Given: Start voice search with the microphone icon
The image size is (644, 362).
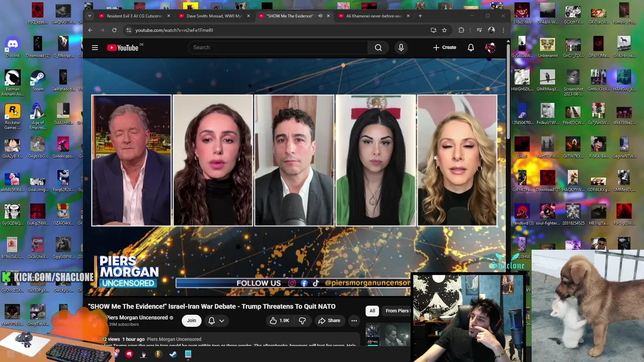Looking at the screenshot, I should pos(401,48).
